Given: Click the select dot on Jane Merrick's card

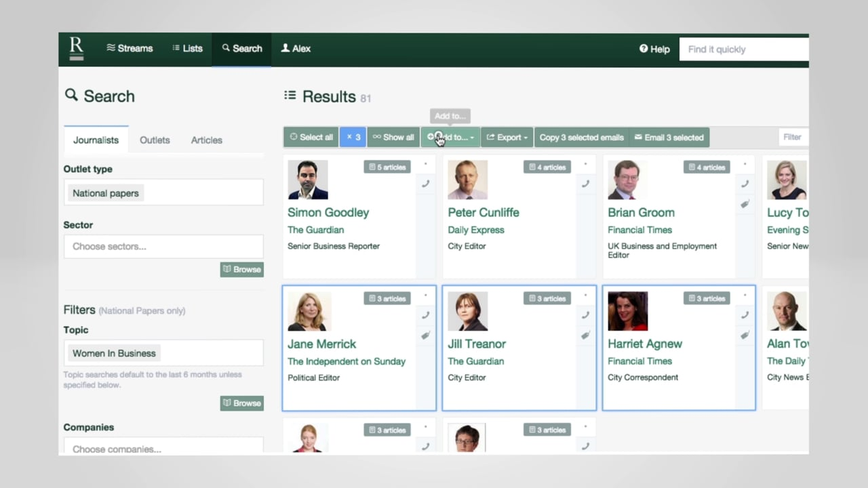Looking at the screenshot, I should pos(426,296).
